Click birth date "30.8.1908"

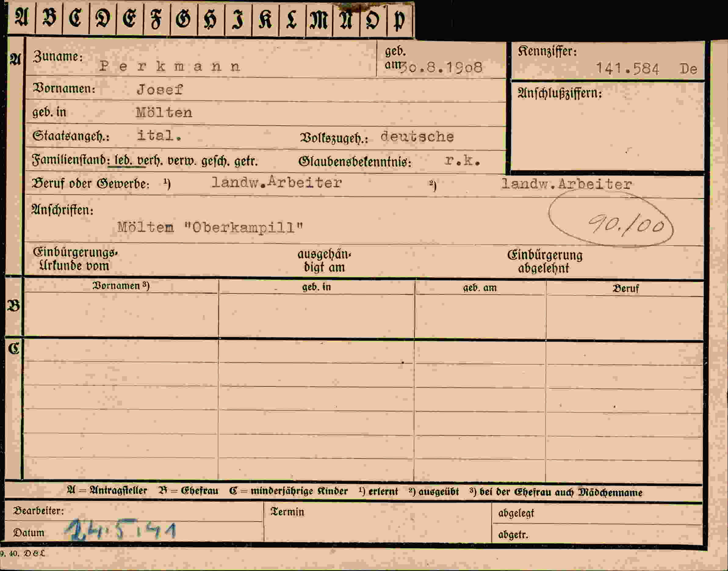coord(441,68)
